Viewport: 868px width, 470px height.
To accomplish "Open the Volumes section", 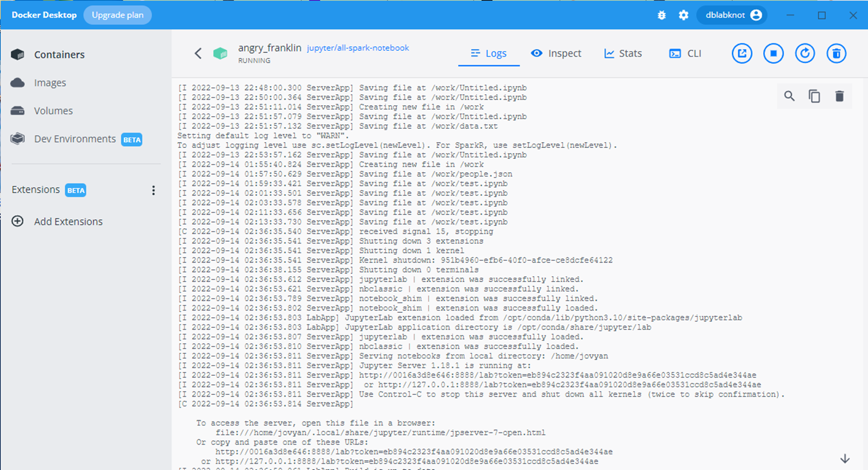I will point(53,110).
